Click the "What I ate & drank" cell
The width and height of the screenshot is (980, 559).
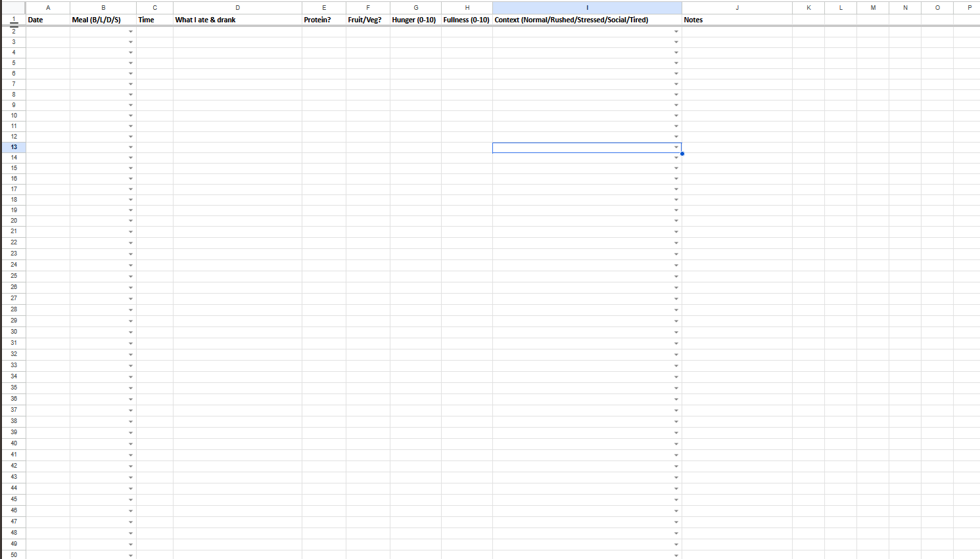coord(238,20)
